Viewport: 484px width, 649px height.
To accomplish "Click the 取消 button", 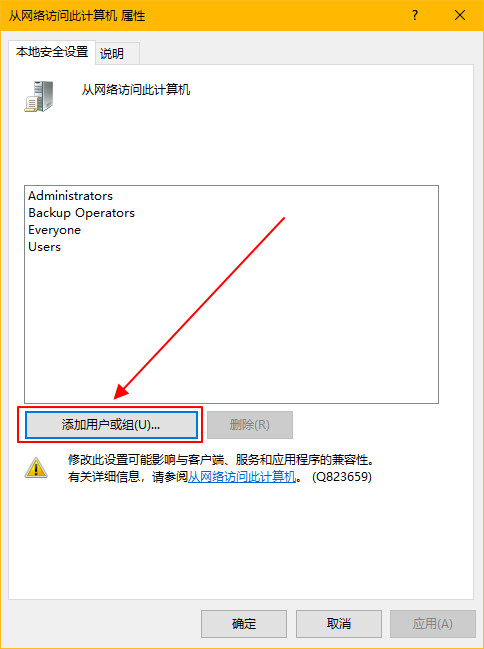I will click(x=339, y=624).
